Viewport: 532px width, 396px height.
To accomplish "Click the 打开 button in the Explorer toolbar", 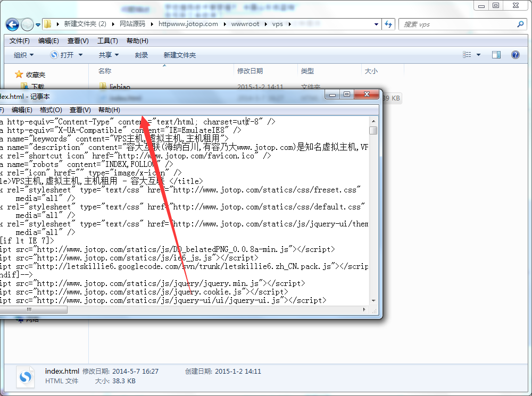I will tap(62, 55).
